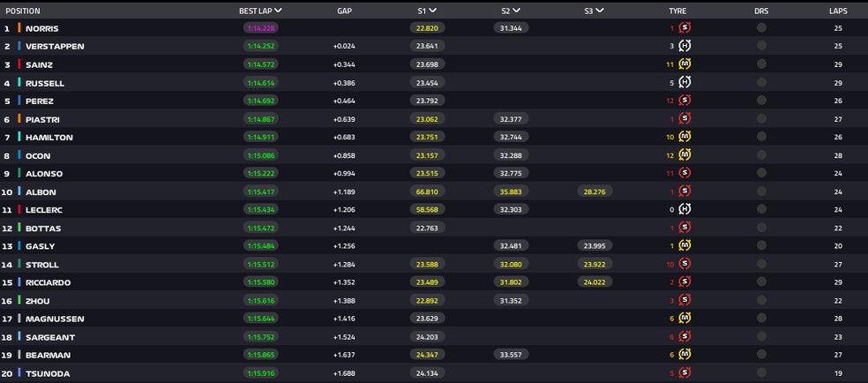This screenshot has height=383, width=868.
Task: Click Tsunoda's soft tyre icon
Action: coord(685,373)
